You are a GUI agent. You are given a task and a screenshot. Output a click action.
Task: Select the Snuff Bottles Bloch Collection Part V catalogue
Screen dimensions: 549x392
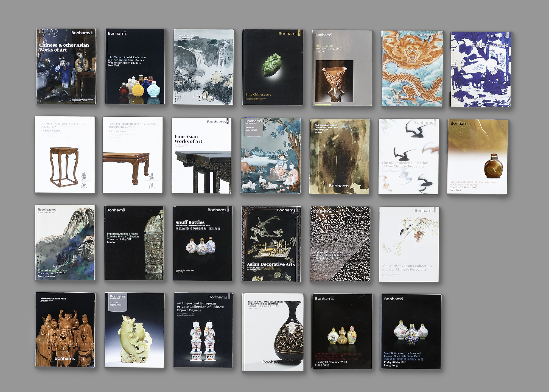click(x=203, y=243)
